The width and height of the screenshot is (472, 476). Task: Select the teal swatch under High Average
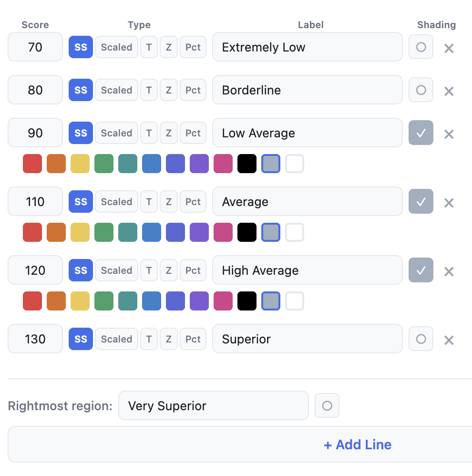(127, 301)
